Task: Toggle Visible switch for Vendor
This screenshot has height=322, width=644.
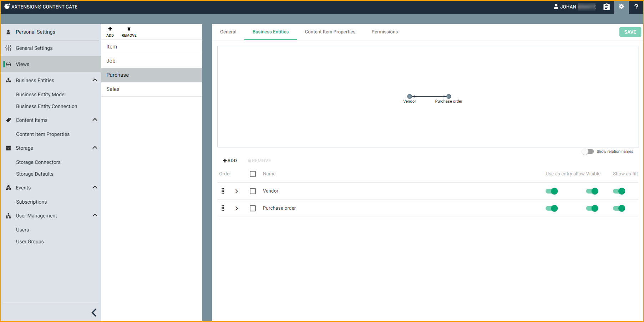Action: tap(592, 191)
